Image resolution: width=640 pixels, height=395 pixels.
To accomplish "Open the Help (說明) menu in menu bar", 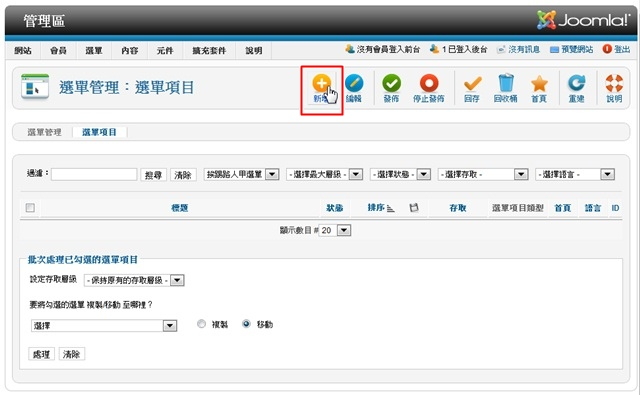I will [253, 50].
